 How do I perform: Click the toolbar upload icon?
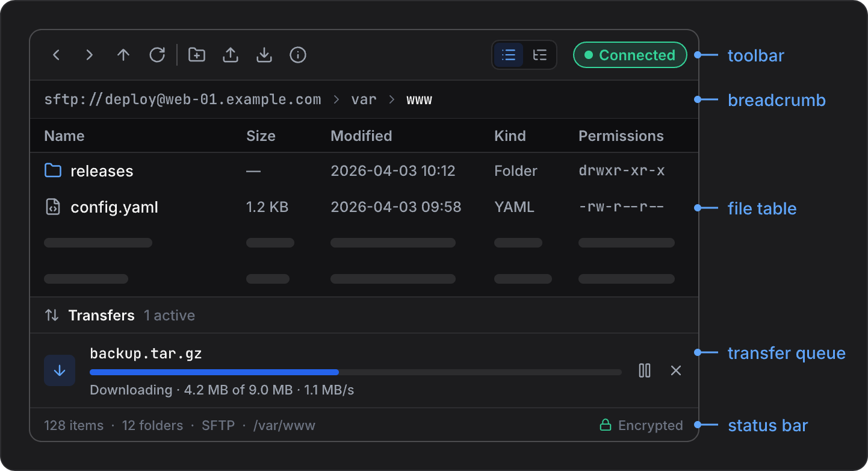coord(231,55)
